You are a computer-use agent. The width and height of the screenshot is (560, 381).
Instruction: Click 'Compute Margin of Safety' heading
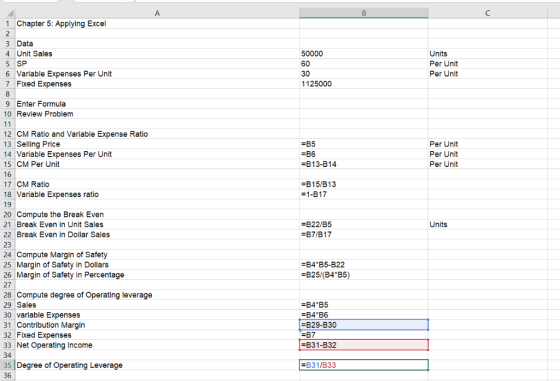(x=157, y=255)
